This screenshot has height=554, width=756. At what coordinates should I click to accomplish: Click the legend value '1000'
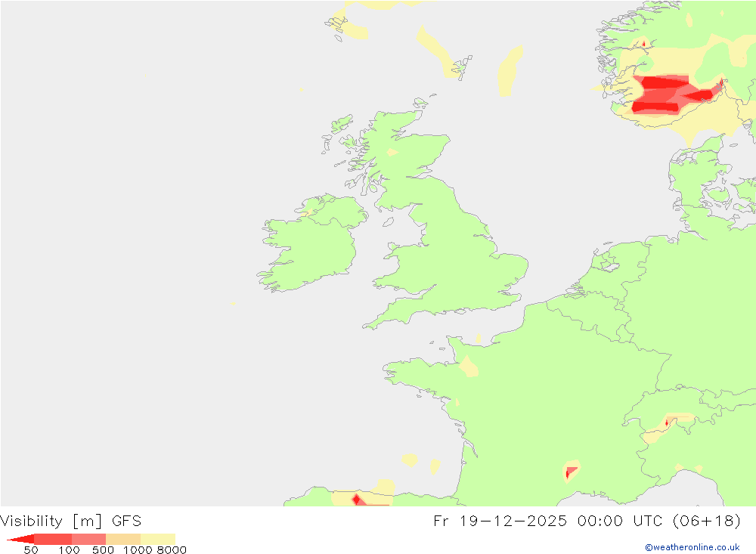[x=138, y=550]
